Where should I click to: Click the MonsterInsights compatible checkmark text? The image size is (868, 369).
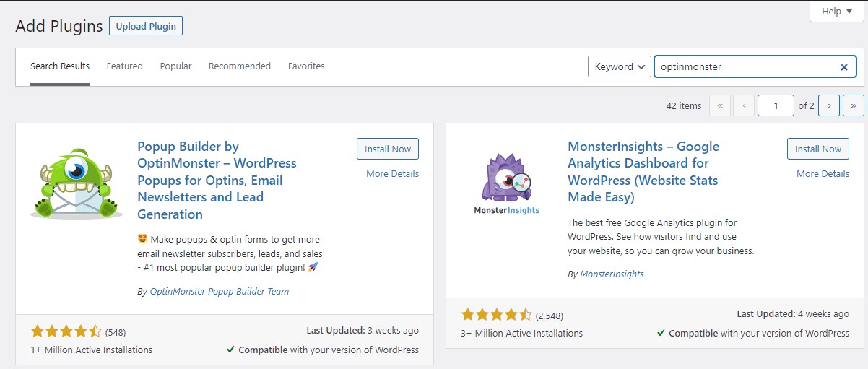pos(752,333)
